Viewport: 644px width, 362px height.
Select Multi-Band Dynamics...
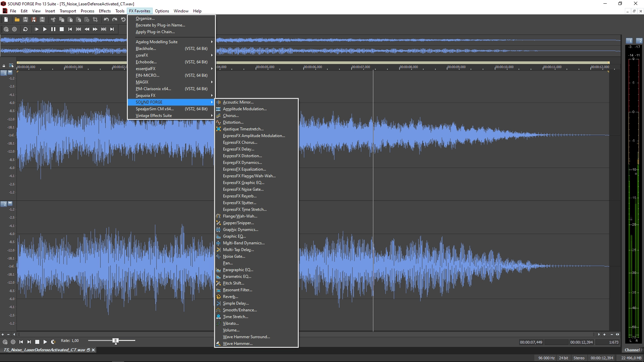[x=256, y=243]
